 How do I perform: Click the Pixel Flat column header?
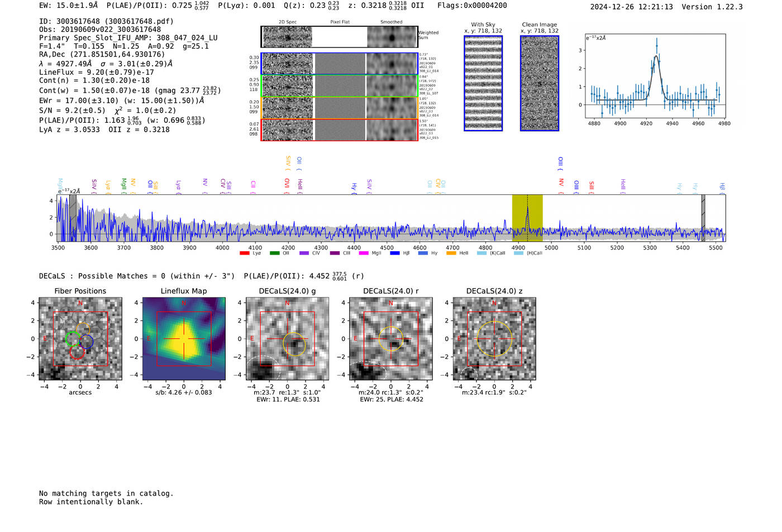coord(340,22)
